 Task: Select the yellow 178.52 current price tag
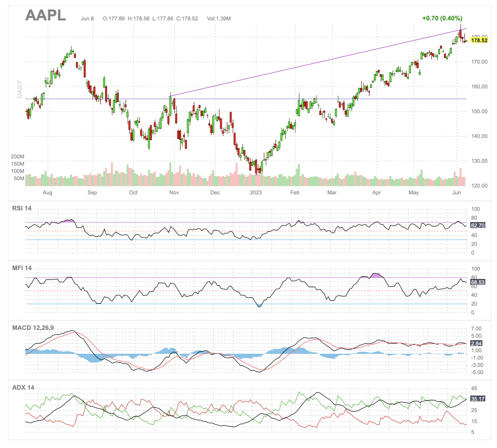(479, 40)
